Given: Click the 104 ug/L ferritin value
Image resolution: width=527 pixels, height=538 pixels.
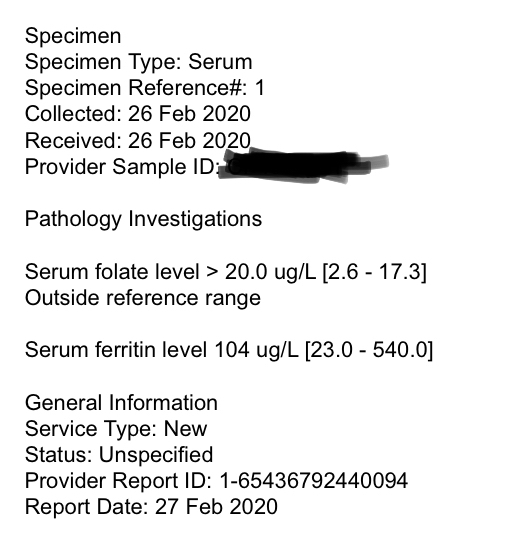Looking at the screenshot, I should coord(256,351).
